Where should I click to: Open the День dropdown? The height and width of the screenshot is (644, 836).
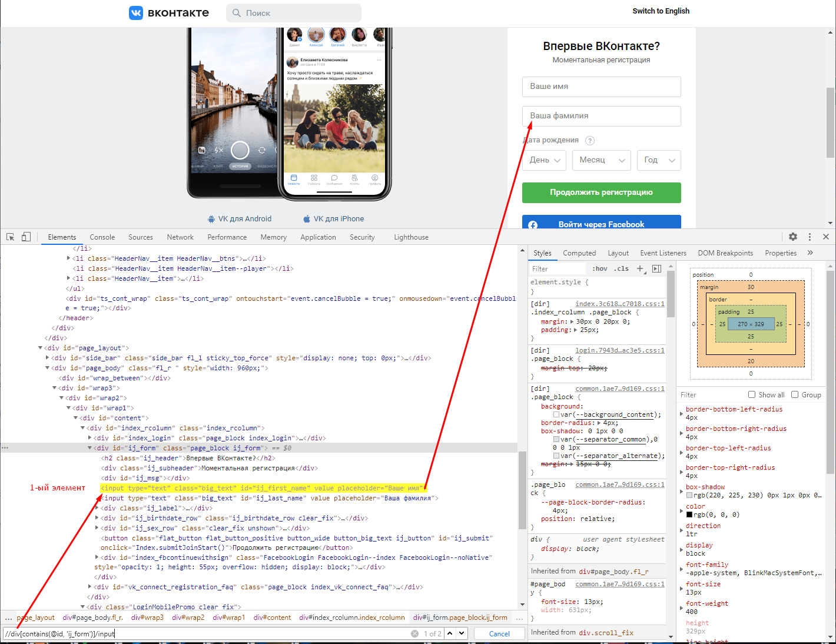[x=544, y=160]
